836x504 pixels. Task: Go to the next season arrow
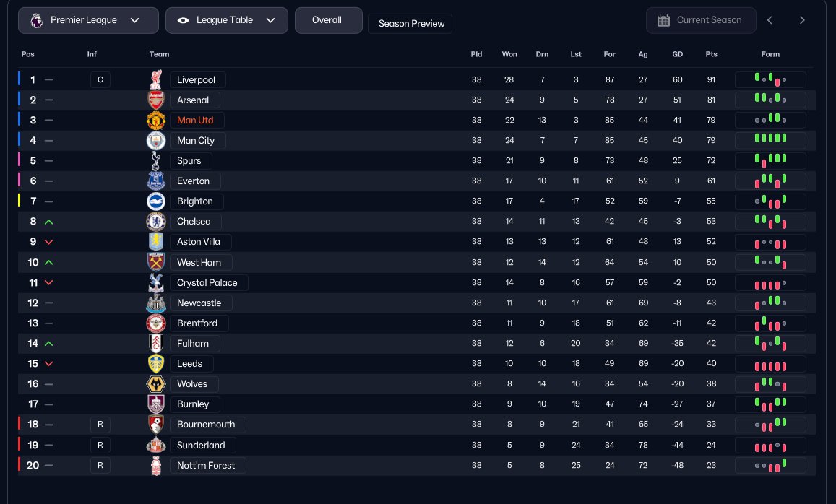point(802,20)
